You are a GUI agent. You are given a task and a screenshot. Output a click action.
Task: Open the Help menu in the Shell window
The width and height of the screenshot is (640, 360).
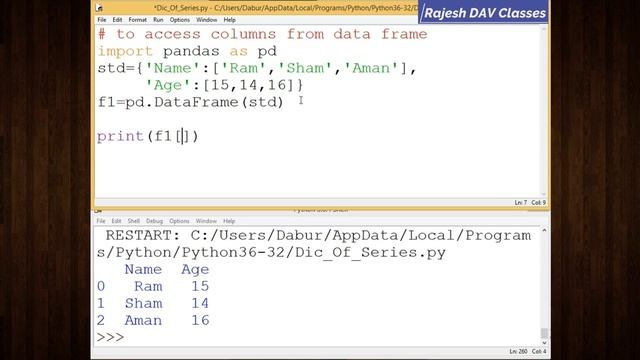coord(229,221)
